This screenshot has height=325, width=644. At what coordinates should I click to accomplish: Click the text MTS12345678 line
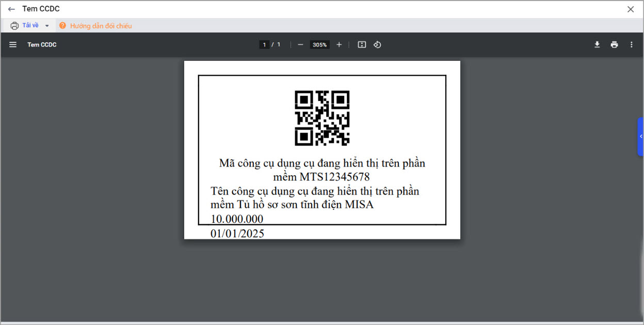pyautogui.click(x=321, y=177)
